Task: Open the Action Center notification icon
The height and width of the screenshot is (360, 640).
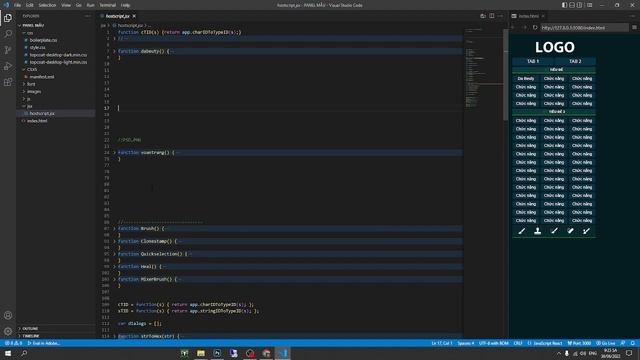Action: coord(629,353)
